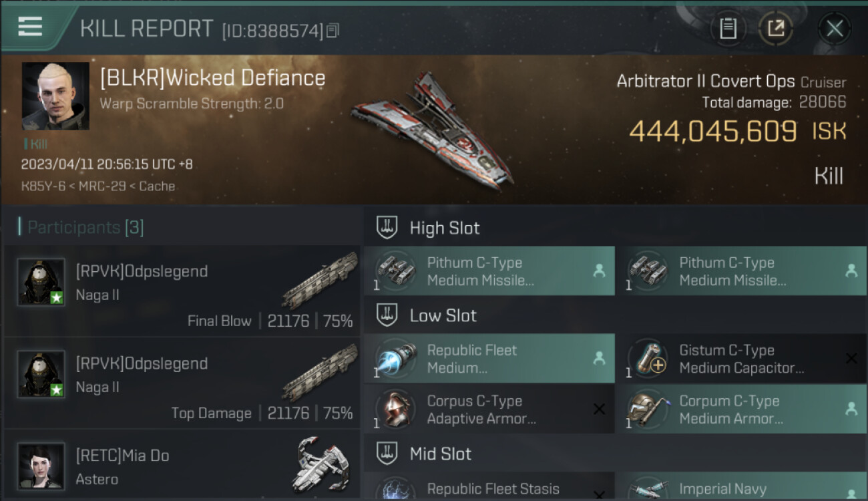Select the Gistum C-Type Medium Capacitor module
This screenshot has height=501, width=868.
click(x=741, y=359)
